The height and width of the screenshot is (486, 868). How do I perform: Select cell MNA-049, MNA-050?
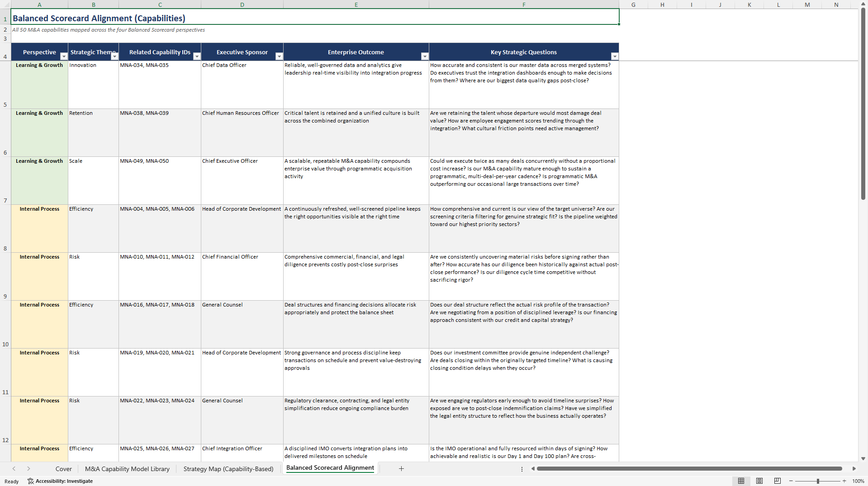coord(160,180)
